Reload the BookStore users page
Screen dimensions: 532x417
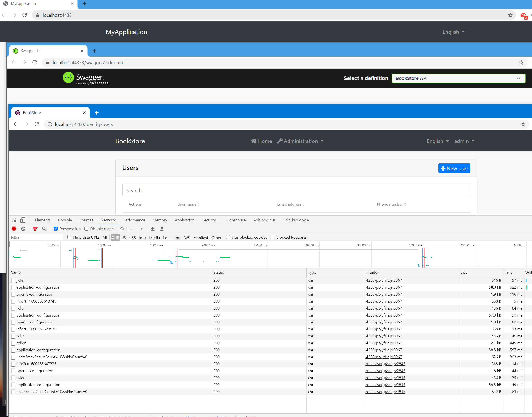(x=37, y=124)
